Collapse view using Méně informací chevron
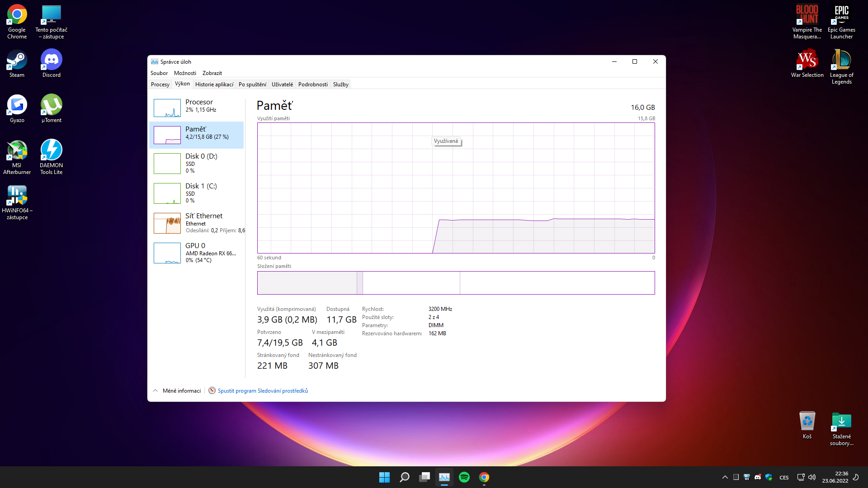 click(x=156, y=391)
